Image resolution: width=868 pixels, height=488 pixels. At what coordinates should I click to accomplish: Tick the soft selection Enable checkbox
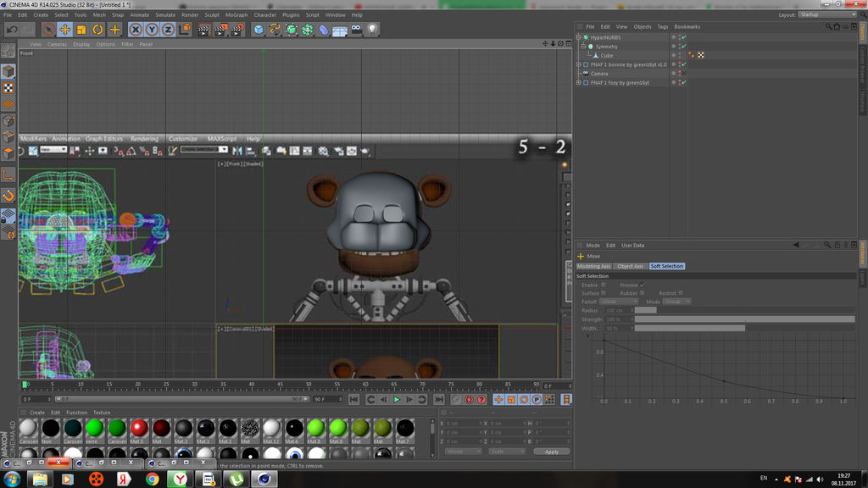pos(604,285)
